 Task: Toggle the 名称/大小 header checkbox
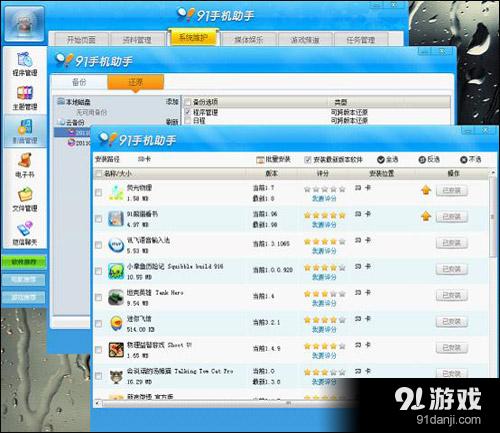click(x=99, y=174)
